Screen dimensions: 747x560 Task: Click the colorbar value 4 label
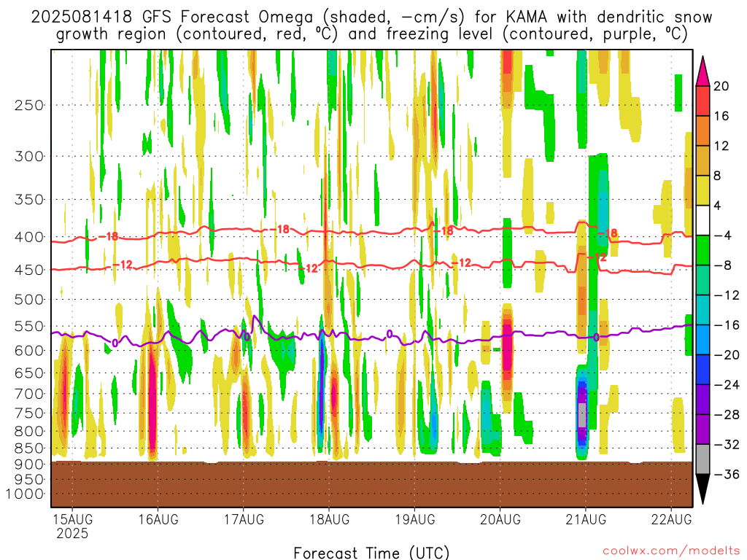tap(718, 206)
